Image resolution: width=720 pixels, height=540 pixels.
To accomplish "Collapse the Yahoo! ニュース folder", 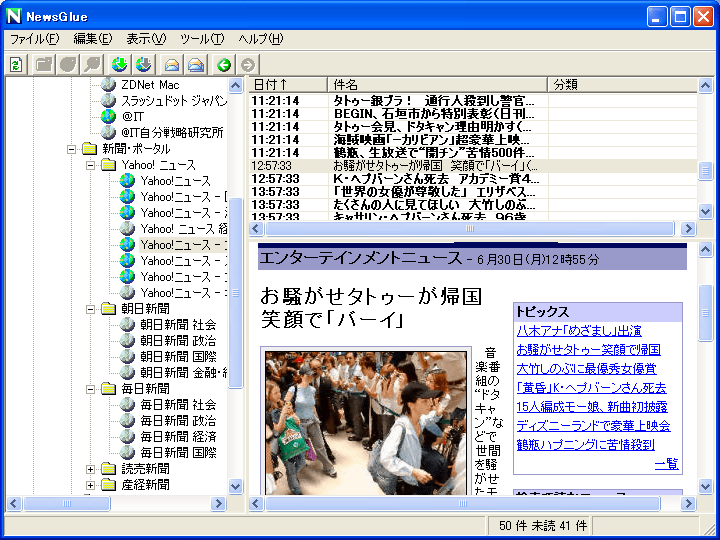I will (x=90, y=165).
